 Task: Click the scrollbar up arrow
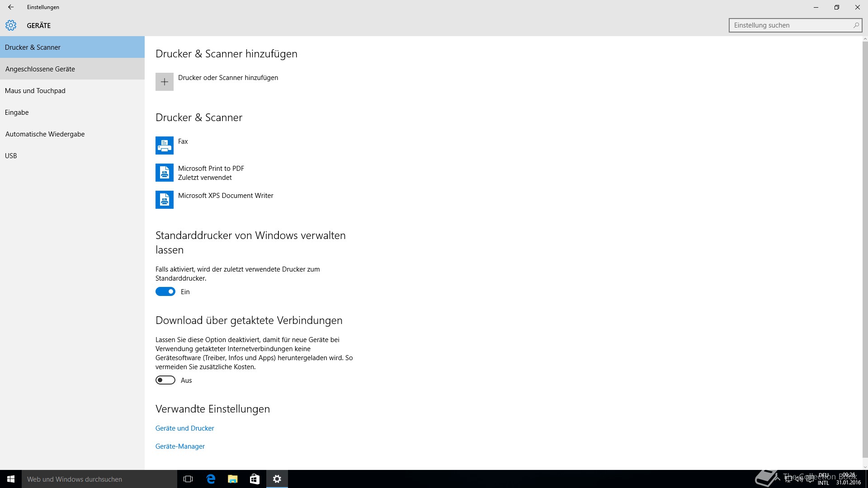click(865, 39)
